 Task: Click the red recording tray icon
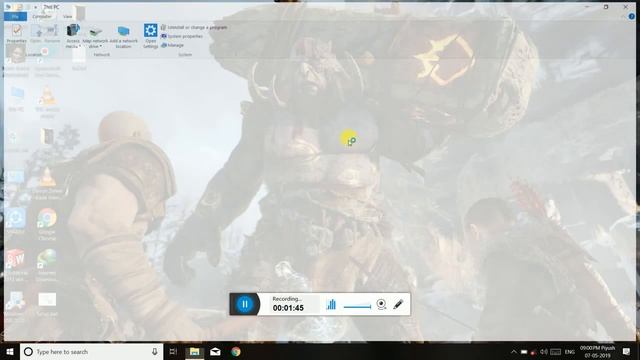pos(533,352)
